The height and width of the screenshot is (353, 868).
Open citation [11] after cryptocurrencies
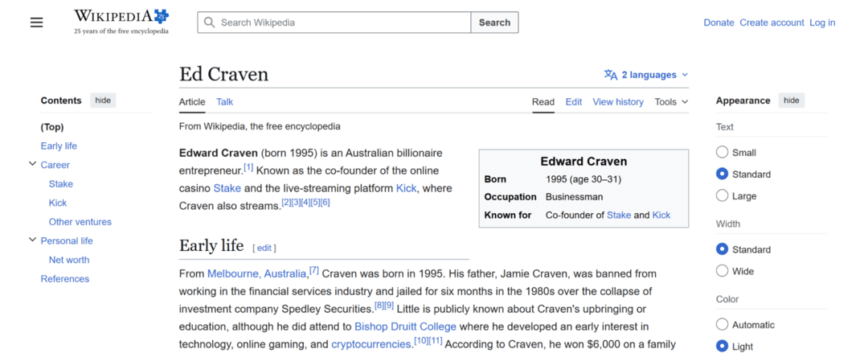pyautogui.click(x=436, y=341)
